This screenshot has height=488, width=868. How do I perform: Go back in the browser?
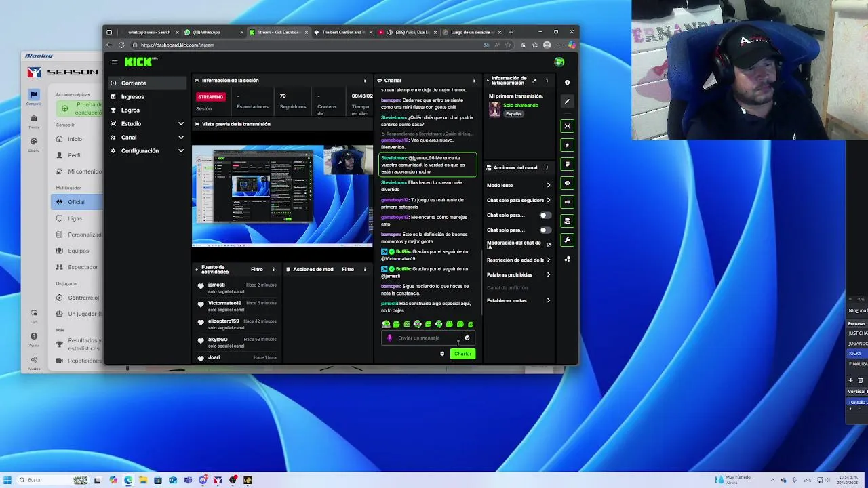point(109,45)
